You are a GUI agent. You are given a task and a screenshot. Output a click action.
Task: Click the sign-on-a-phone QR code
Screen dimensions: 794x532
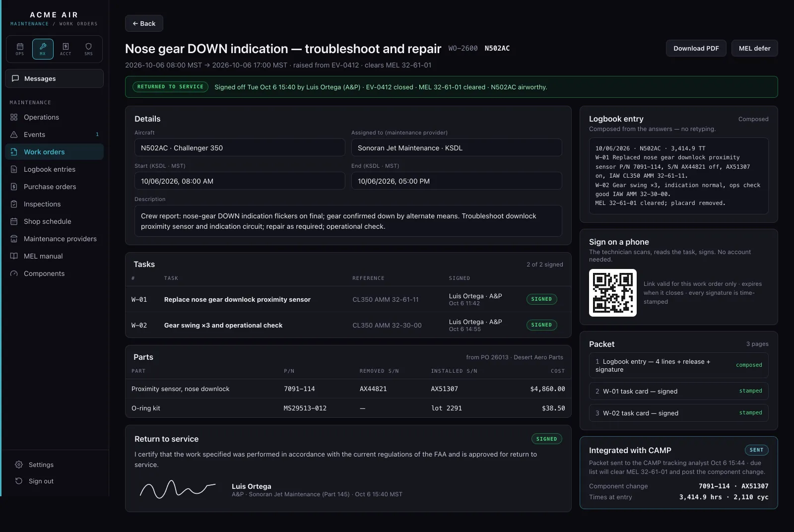[613, 293]
